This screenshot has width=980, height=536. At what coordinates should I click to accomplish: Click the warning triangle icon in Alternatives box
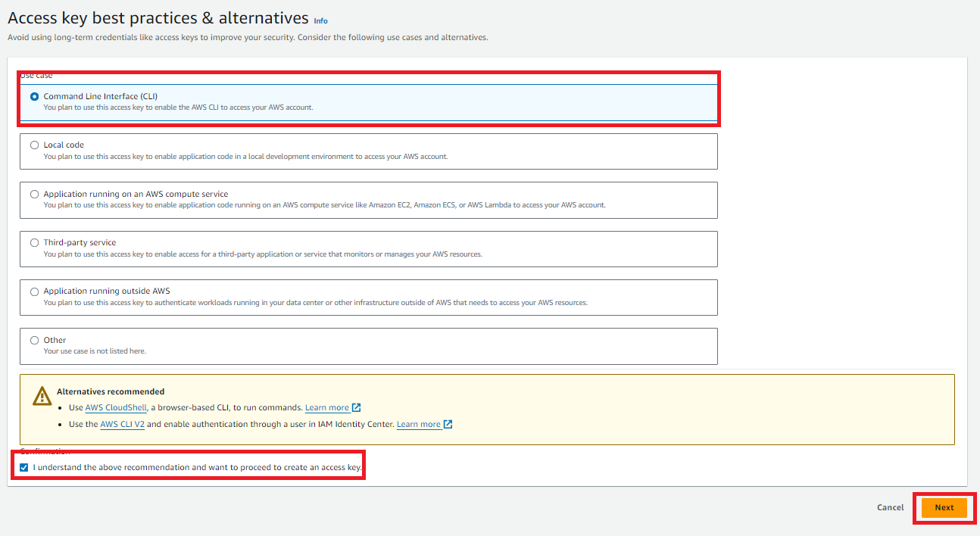(42, 396)
